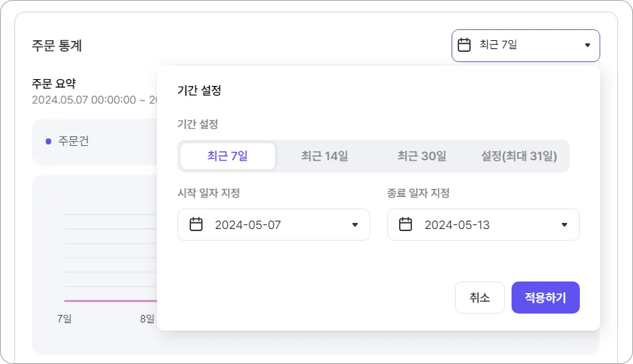
Task: Click the start date value 2024-05-07
Action: tap(248, 225)
